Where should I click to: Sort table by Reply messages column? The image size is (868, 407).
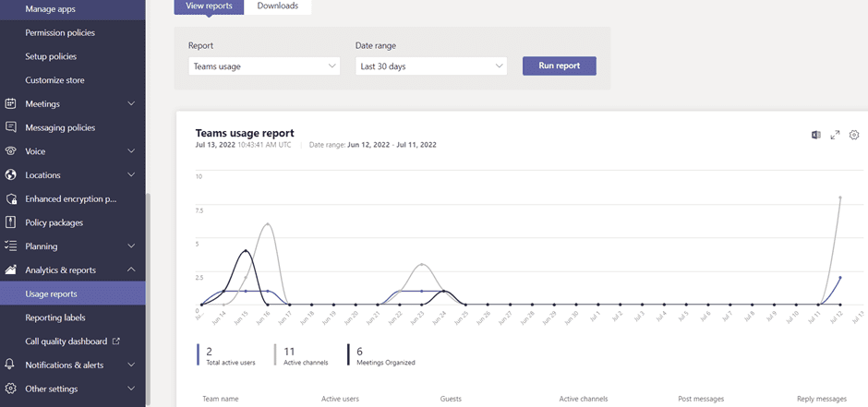pos(822,399)
